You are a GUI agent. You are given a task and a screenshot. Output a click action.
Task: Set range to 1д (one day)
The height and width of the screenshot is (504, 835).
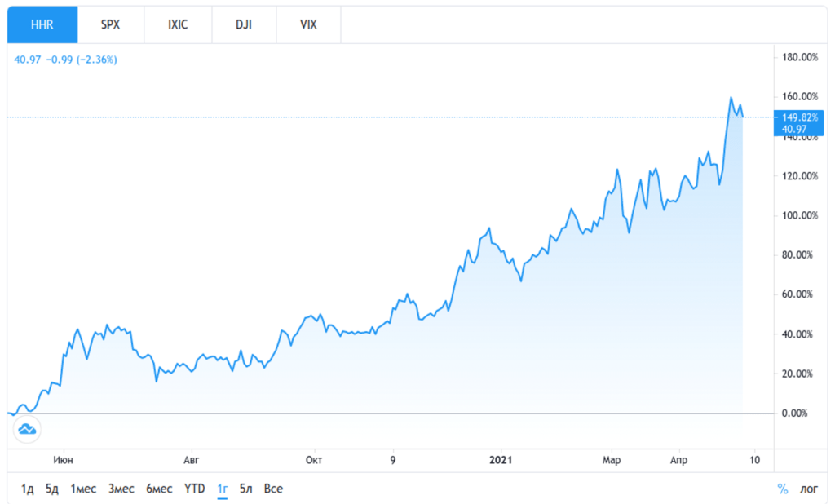click(27, 489)
